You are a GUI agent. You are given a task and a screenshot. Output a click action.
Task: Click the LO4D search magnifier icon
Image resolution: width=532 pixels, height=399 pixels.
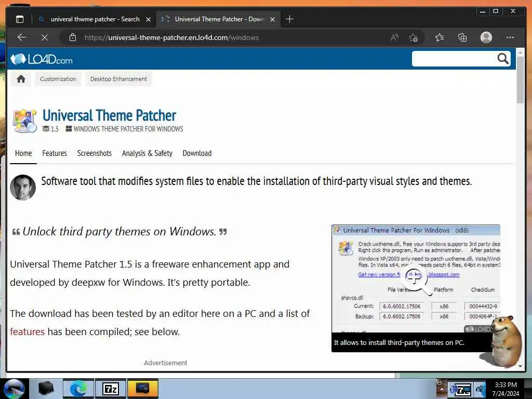503,59
